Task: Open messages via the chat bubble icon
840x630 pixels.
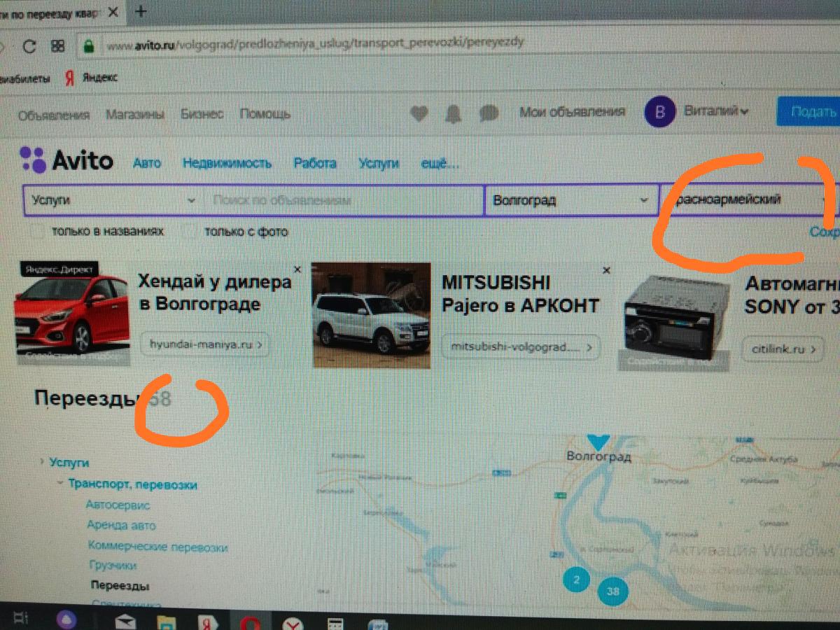Action: pos(489,113)
